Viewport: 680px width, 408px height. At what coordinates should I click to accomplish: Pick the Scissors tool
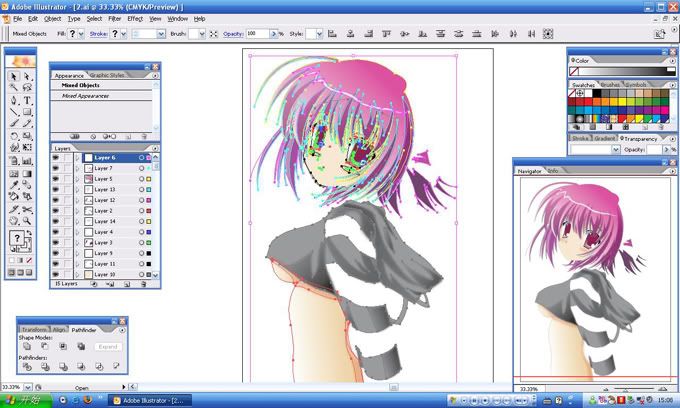click(27, 209)
